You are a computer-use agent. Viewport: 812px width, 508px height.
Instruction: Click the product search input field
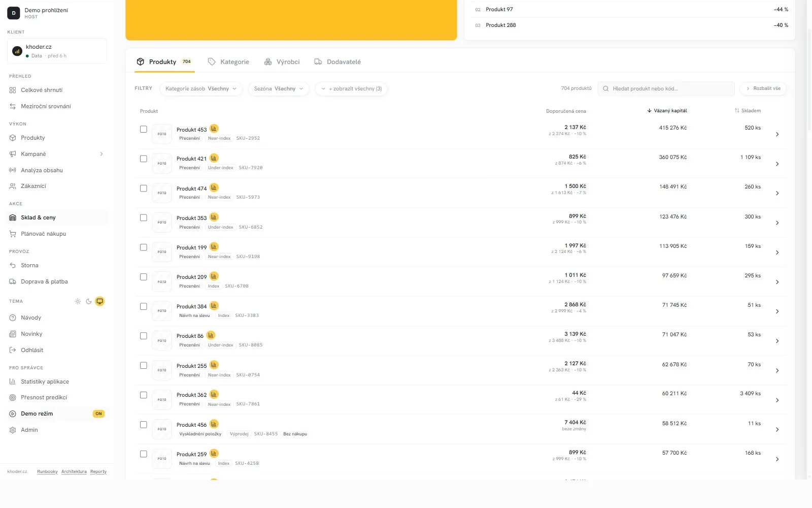tap(666, 88)
